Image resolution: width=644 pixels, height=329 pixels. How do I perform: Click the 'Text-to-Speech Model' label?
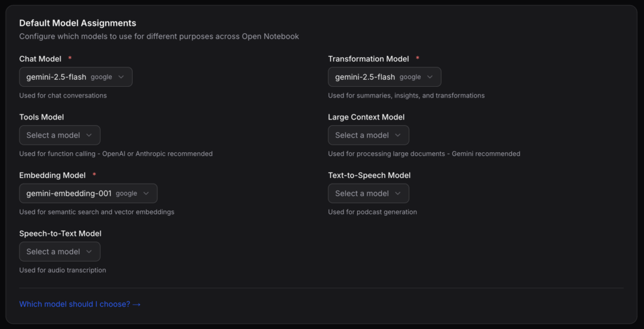369,176
